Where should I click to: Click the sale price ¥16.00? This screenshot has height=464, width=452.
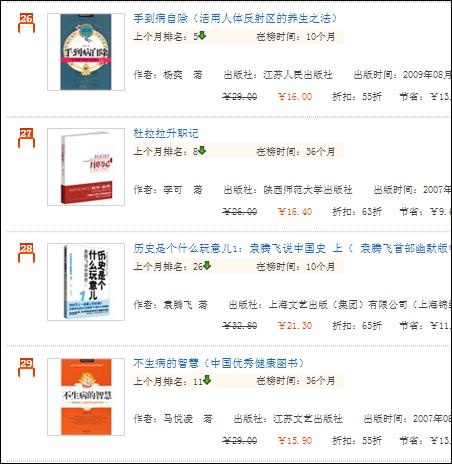295,97
